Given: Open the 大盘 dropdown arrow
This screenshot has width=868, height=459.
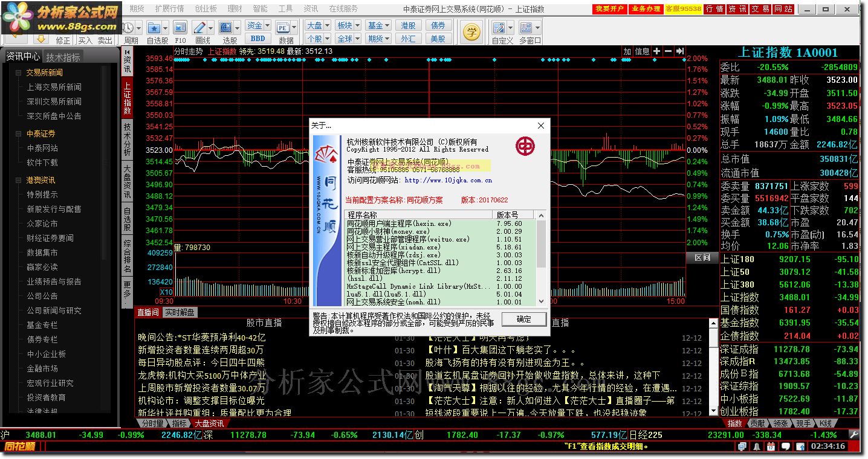Looking at the screenshot, I should pos(326,25).
